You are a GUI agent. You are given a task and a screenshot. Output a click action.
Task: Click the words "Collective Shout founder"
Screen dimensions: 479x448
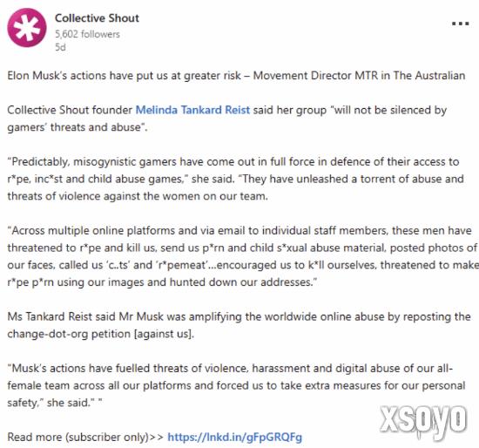(70, 110)
